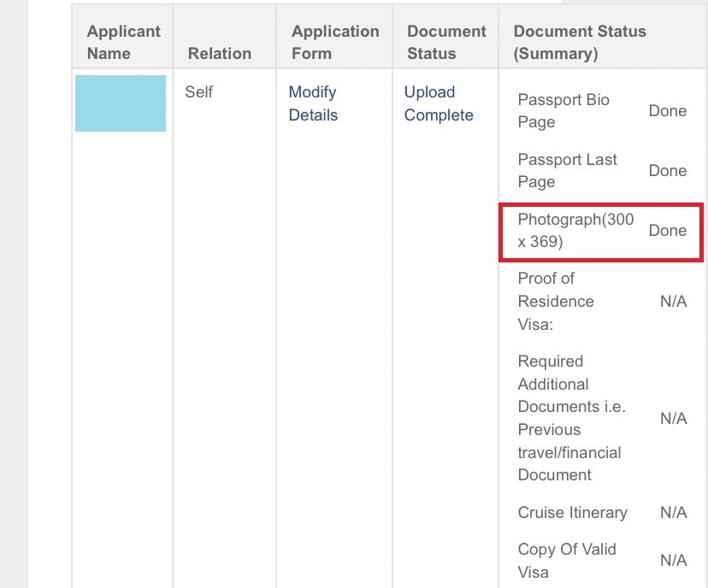708x588 pixels.
Task: Click the Applicant Name column header
Action: coord(123,42)
